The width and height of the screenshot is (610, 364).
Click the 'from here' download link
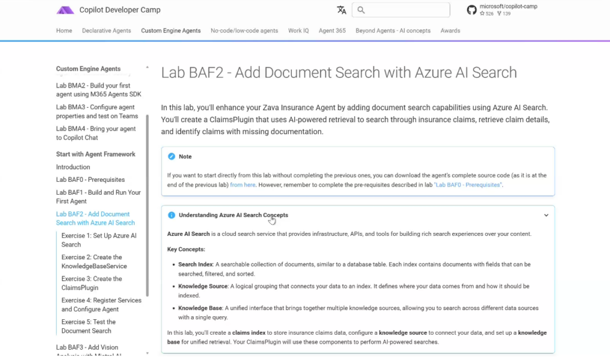(242, 185)
